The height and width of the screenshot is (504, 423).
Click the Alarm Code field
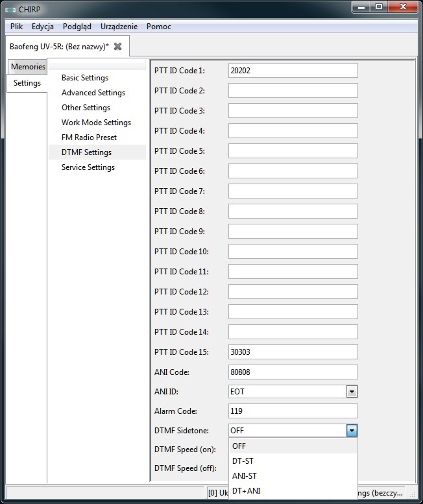tap(293, 411)
